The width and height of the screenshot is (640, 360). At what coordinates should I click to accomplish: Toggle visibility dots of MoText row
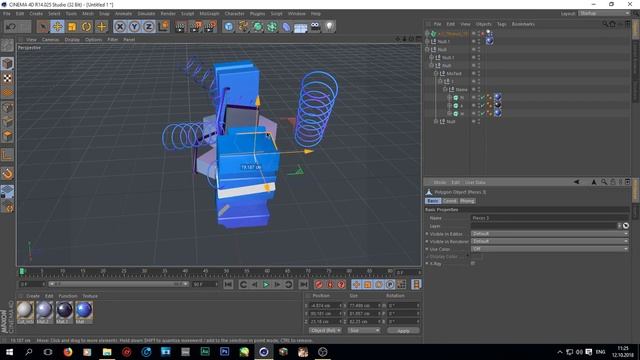pos(479,73)
